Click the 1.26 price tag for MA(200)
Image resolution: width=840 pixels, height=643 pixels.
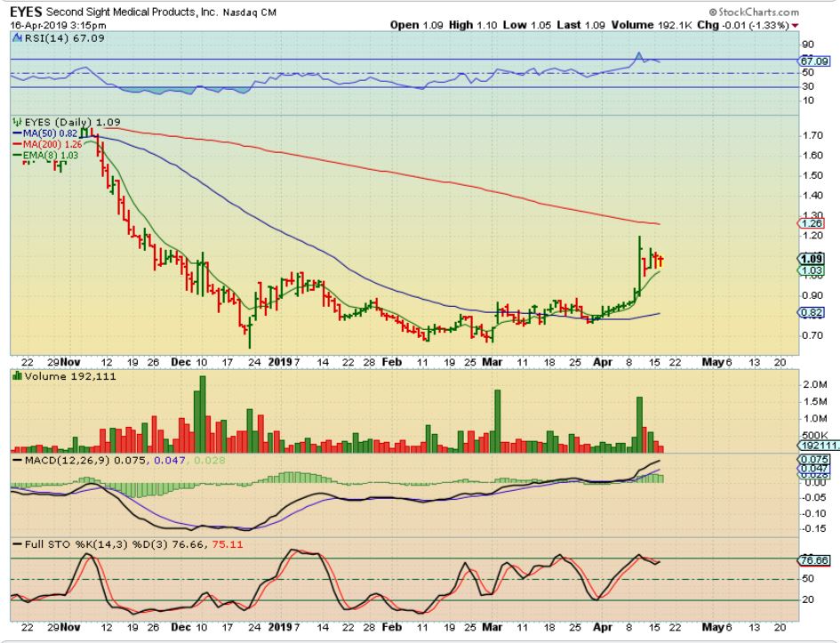(812, 223)
